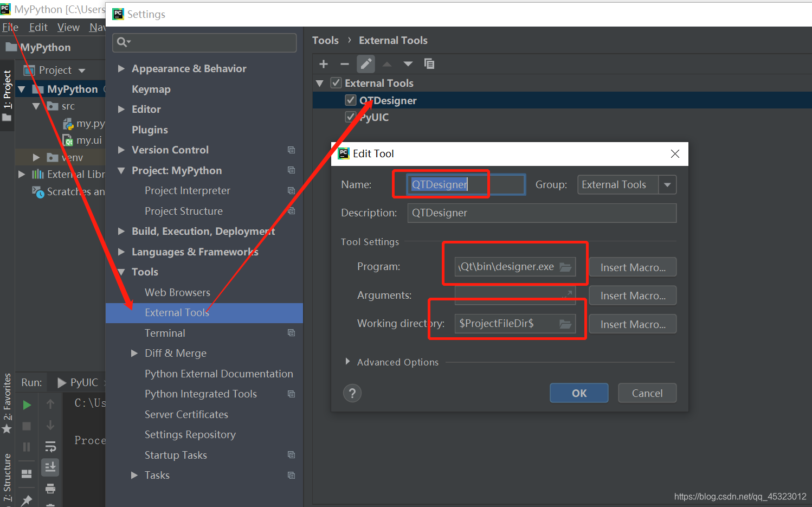This screenshot has width=812, height=507.
Task: Click the search magnifier icon in Settings
Action: point(124,42)
